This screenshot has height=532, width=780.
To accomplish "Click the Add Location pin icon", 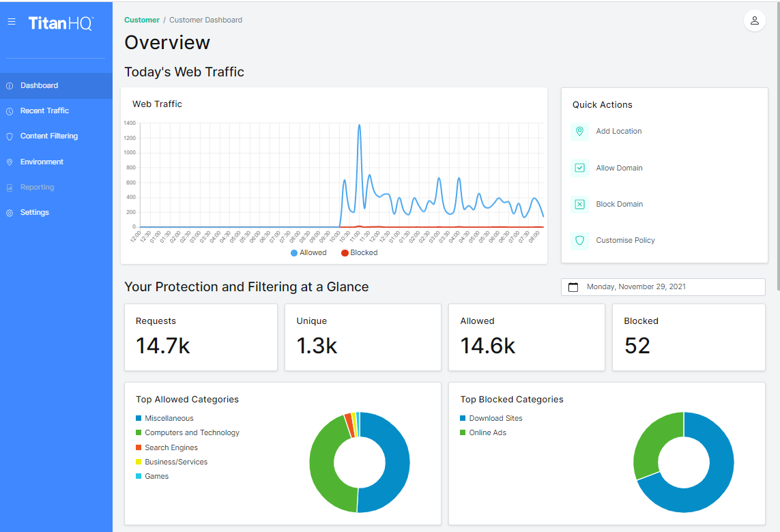I will tap(579, 132).
